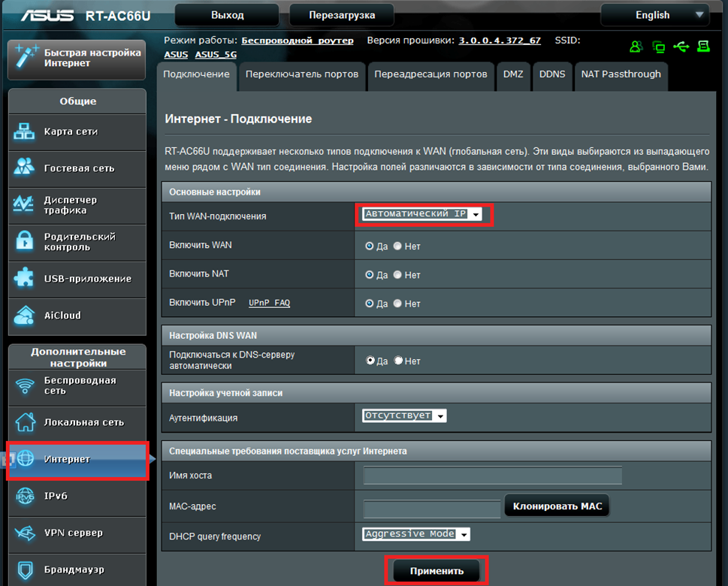728x586 pixels.
Task: Click the IPv6 globe icon
Action: click(x=25, y=496)
